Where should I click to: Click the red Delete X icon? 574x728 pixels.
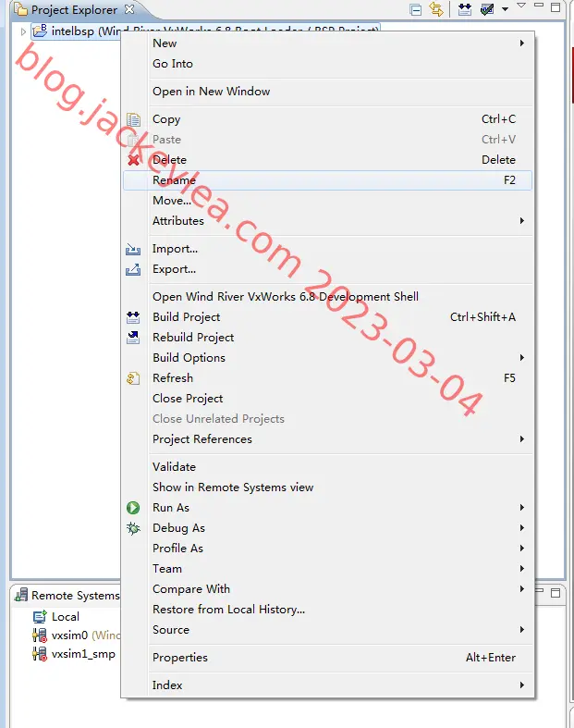pyautogui.click(x=133, y=160)
